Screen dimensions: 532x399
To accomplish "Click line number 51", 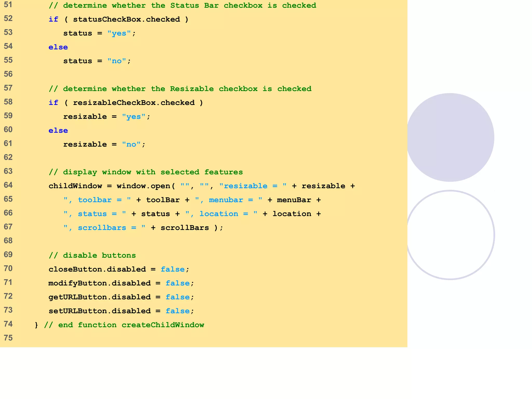I will tap(8, 5).
